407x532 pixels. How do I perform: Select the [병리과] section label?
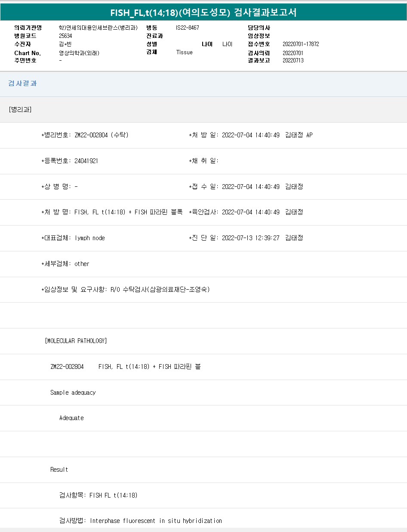(20, 109)
